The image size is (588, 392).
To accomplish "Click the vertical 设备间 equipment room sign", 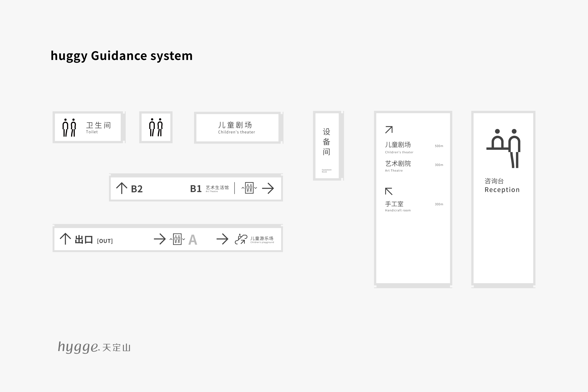I will click(327, 142).
